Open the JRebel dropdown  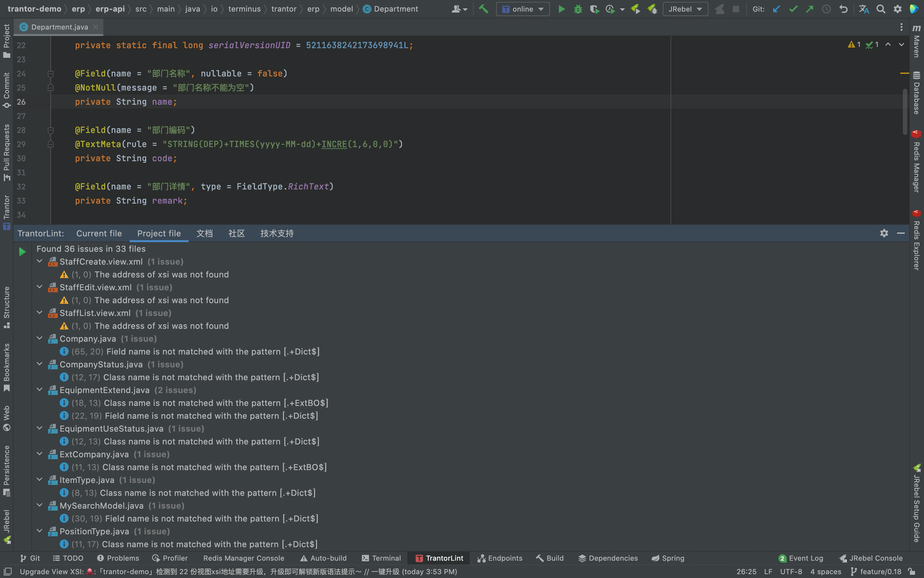coord(685,9)
